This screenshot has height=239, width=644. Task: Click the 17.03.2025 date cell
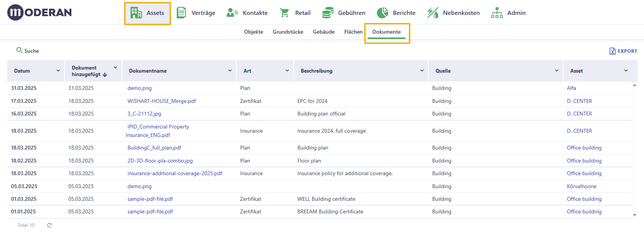(x=24, y=101)
